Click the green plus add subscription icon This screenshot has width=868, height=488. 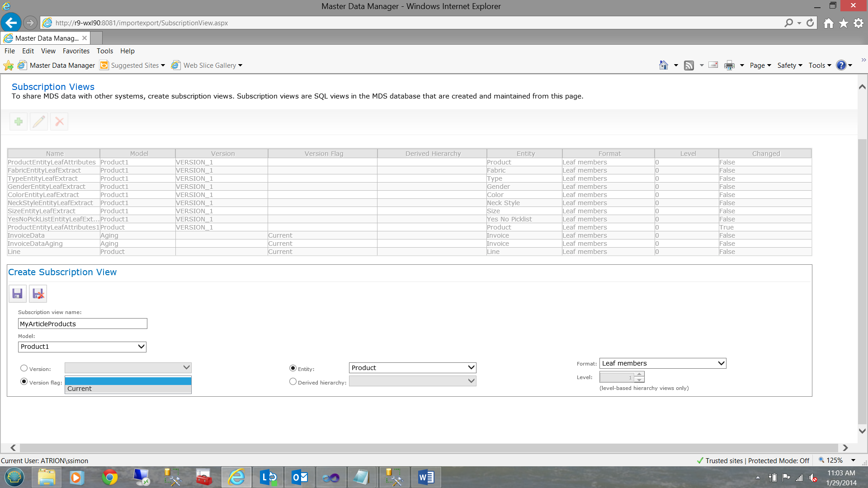pyautogui.click(x=19, y=122)
